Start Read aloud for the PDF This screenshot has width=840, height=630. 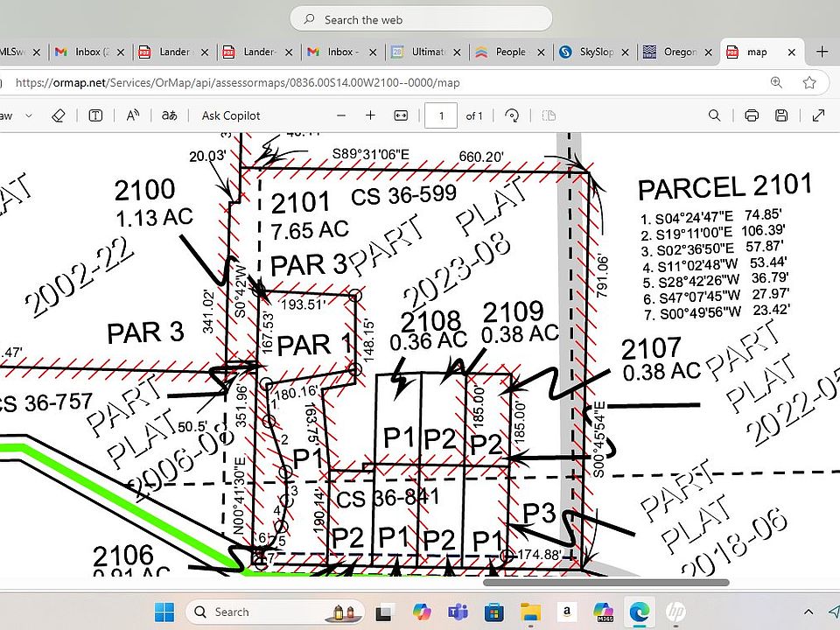coord(132,115)
